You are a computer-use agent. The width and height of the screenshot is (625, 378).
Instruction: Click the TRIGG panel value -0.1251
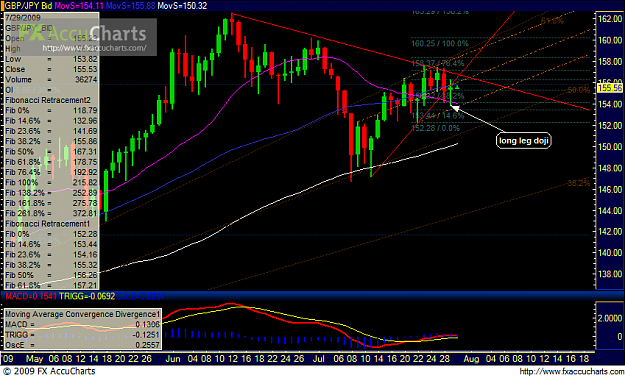pos(146,335)
